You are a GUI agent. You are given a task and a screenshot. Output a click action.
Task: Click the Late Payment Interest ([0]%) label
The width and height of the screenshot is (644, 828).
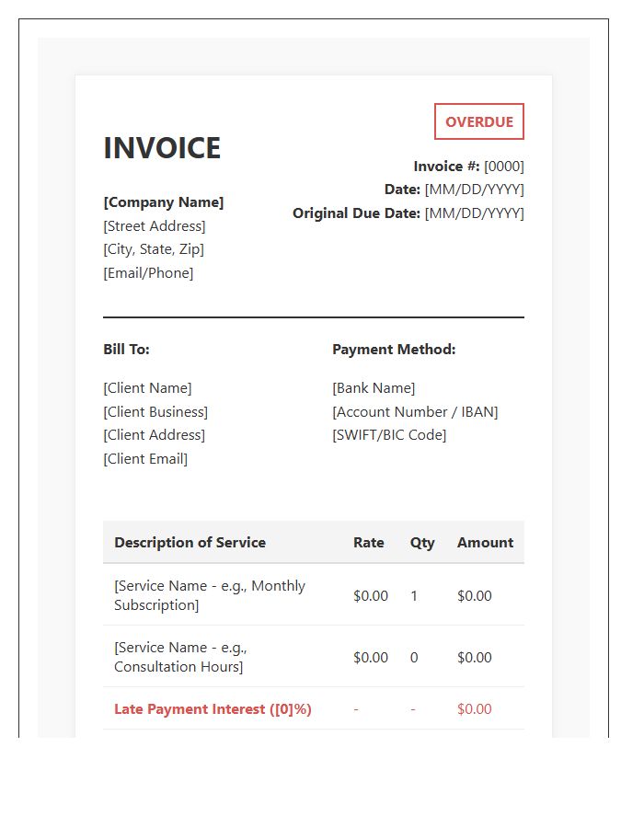213,709
